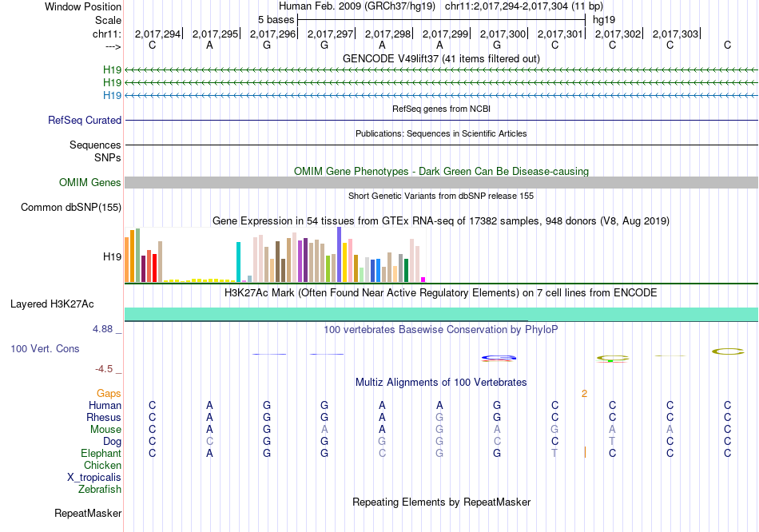The image size is (759, 532).
Task: Click the gray OMIM Genes item bar
Action: point(441,182)
